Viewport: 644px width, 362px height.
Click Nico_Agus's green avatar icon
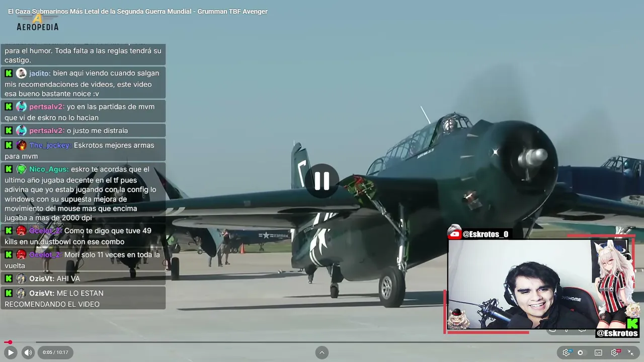[21, 169]
